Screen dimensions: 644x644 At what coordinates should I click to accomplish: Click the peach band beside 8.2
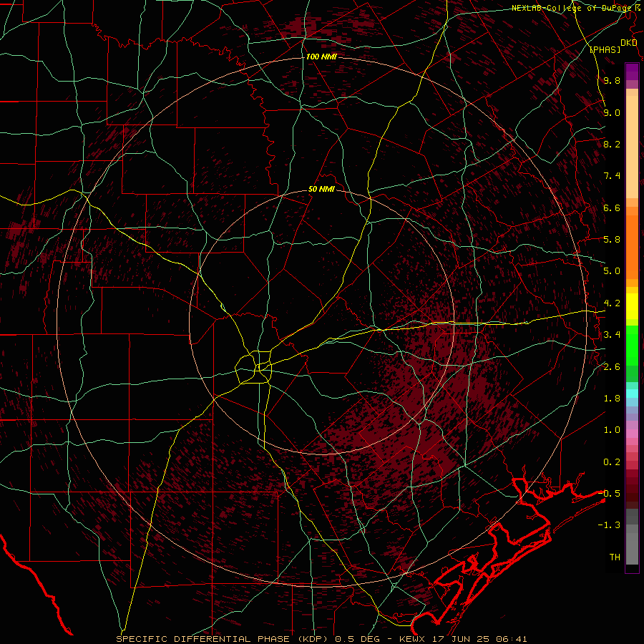632,146
